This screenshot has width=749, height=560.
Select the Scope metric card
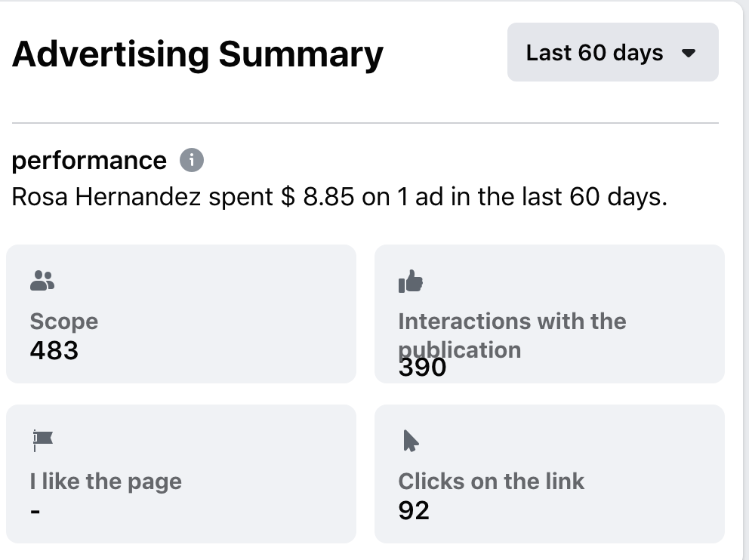pos(181,314)
